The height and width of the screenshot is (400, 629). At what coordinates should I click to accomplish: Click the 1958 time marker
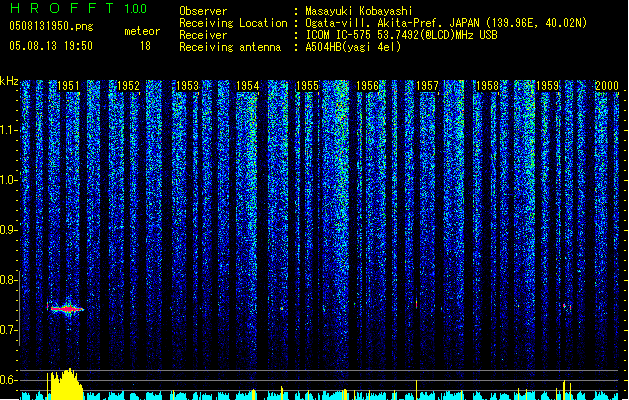487,86
